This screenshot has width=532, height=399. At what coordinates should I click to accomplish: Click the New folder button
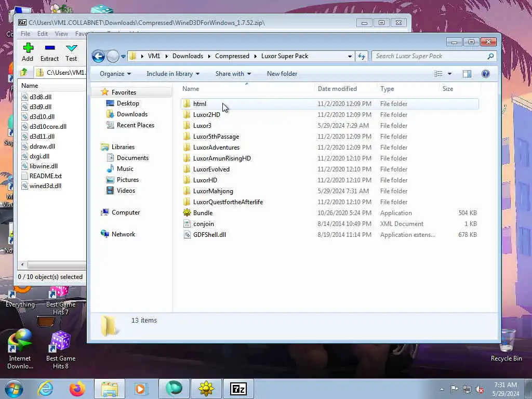pyautogui.click(x=282, y=74)
